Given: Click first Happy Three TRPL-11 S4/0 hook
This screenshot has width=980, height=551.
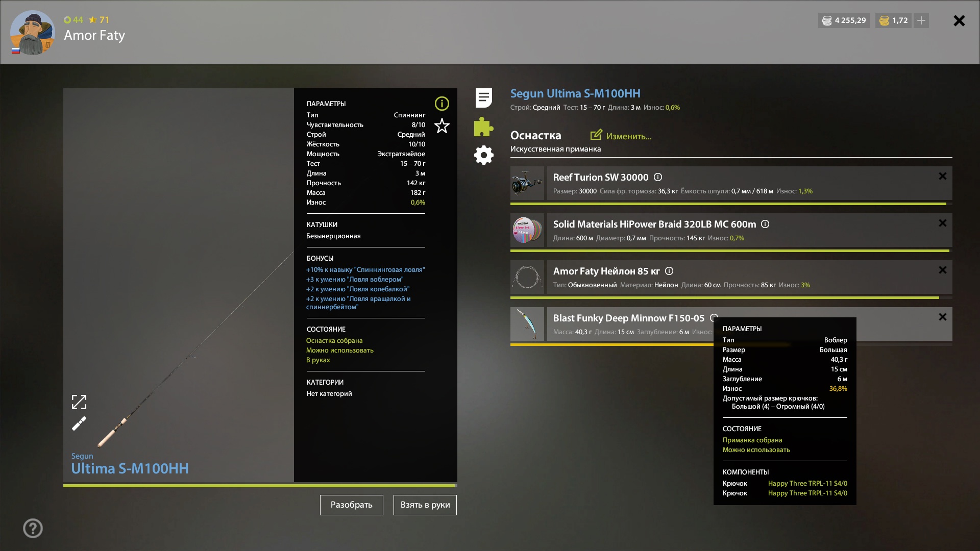Looking at the screenshot, I should click(x=807, y=484).
